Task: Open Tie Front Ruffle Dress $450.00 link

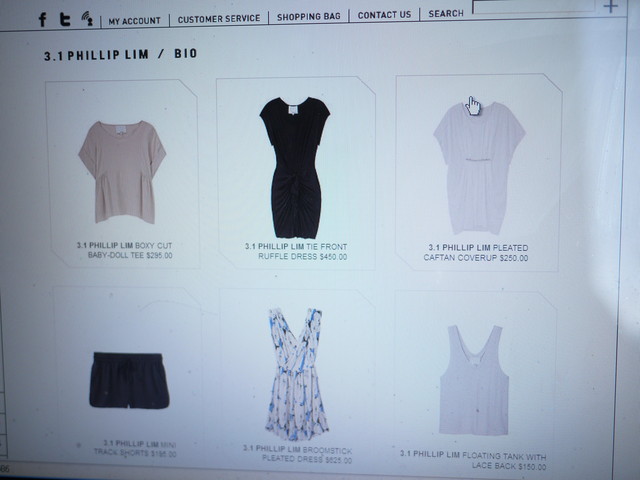Action: 296,252
